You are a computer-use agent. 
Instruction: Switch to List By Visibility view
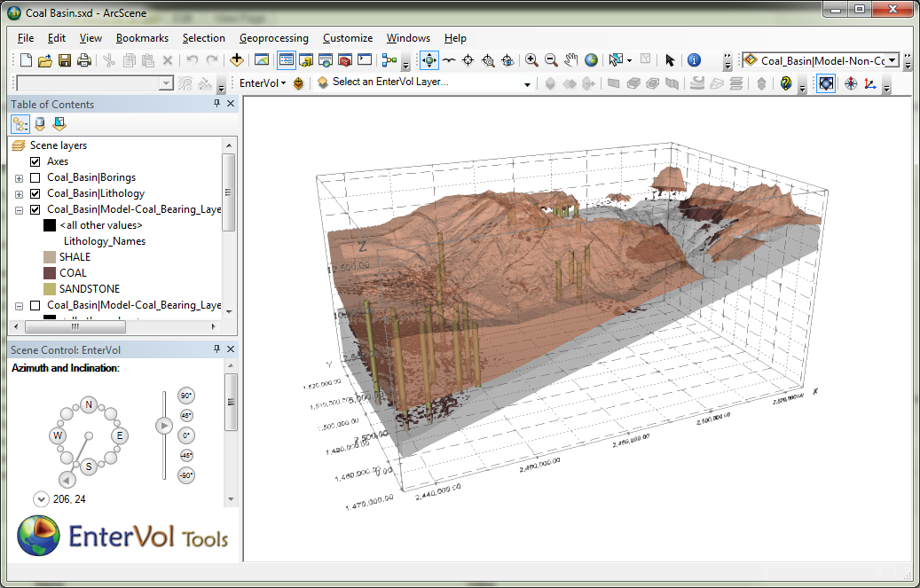[59, 124]
